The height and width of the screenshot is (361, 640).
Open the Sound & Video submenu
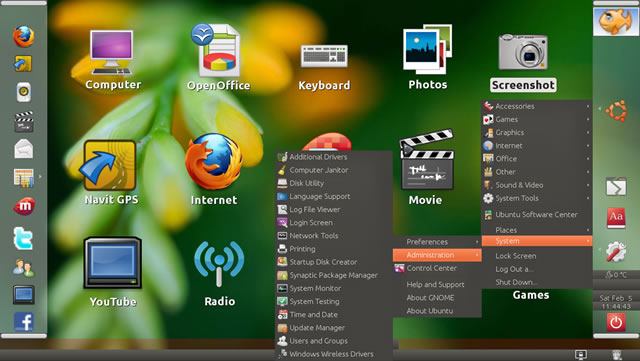[x=537, y=185]
